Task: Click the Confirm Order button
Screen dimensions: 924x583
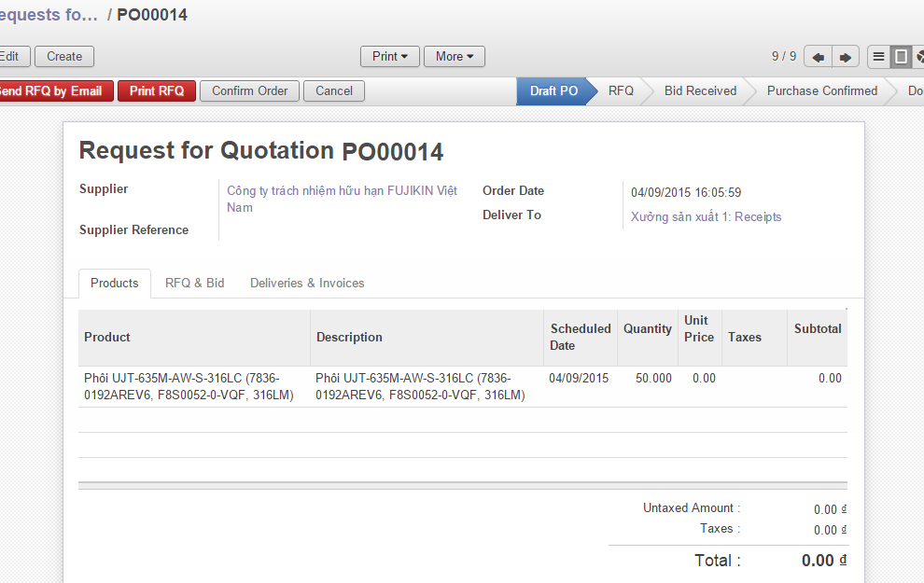Action: 249,91
